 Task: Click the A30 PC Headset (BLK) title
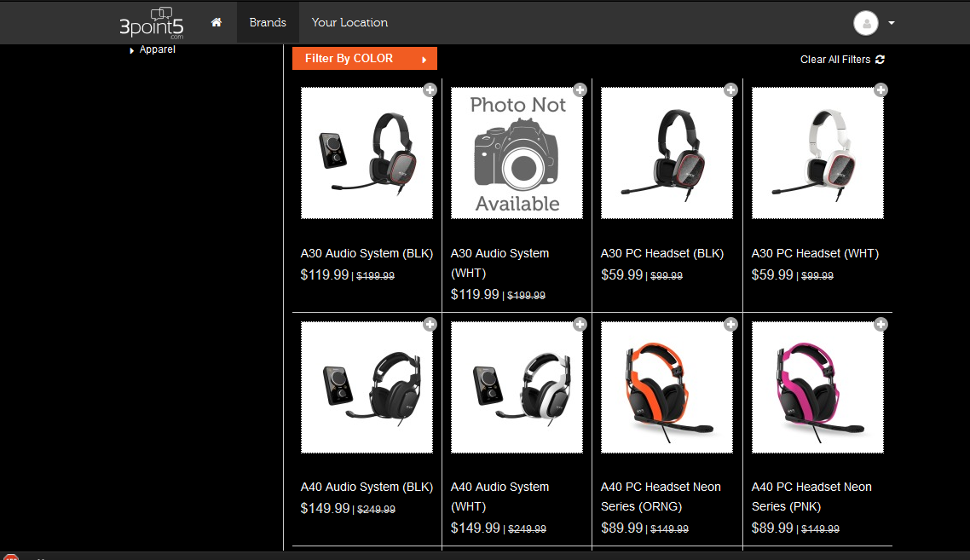(662, 254)
